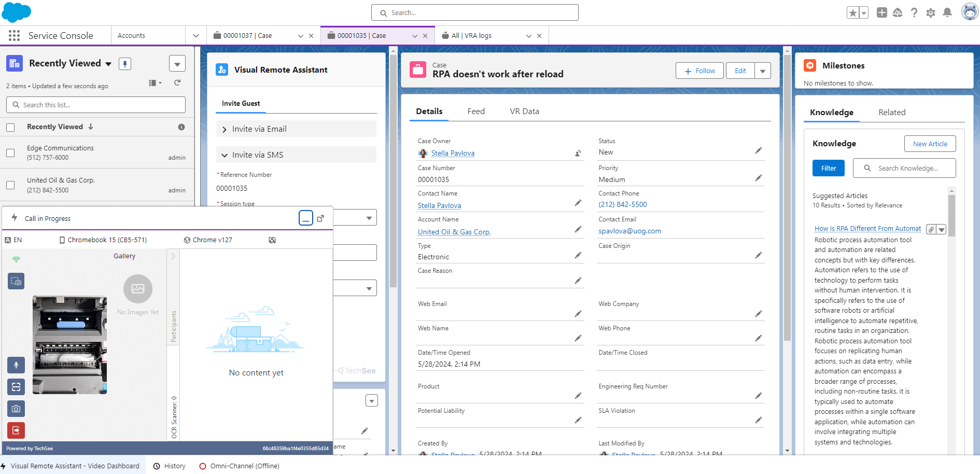Click the printer video thumbnail
The width and height of the screenshot is (980, 474).
click(x=69, y=345)
